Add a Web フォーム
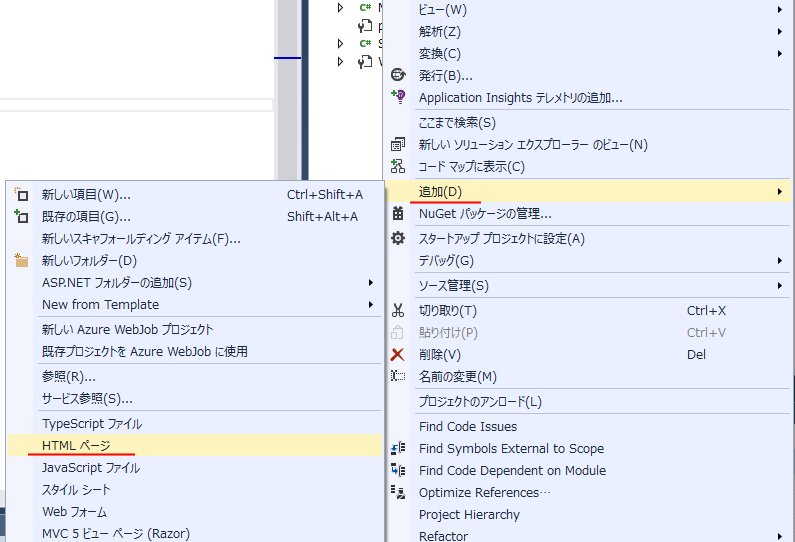 pyautogui.click(x=195, y=512)
